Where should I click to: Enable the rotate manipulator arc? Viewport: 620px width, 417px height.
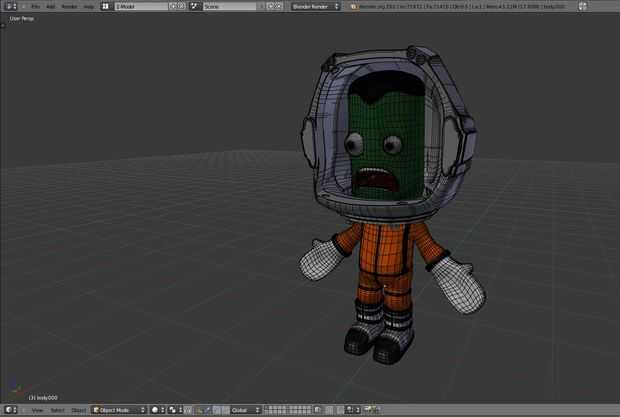tap(217, 410)
